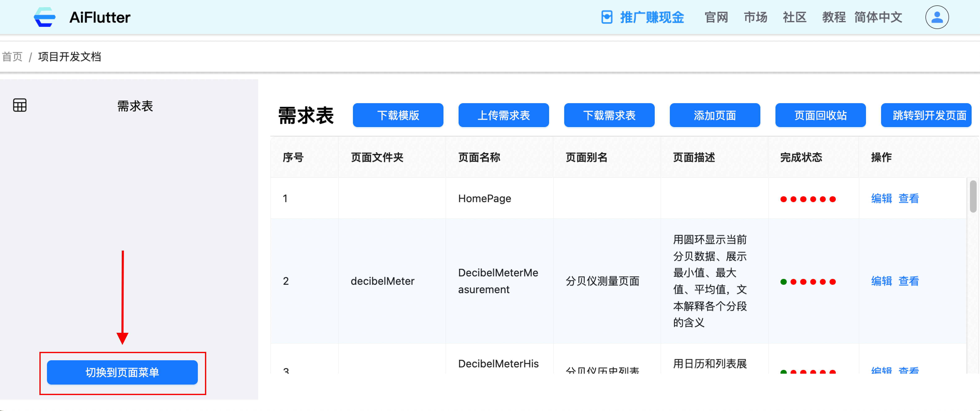Screen dimensions: 980x411
Task: Click the table grid icon in sidebar
Action: pos(20,105)
